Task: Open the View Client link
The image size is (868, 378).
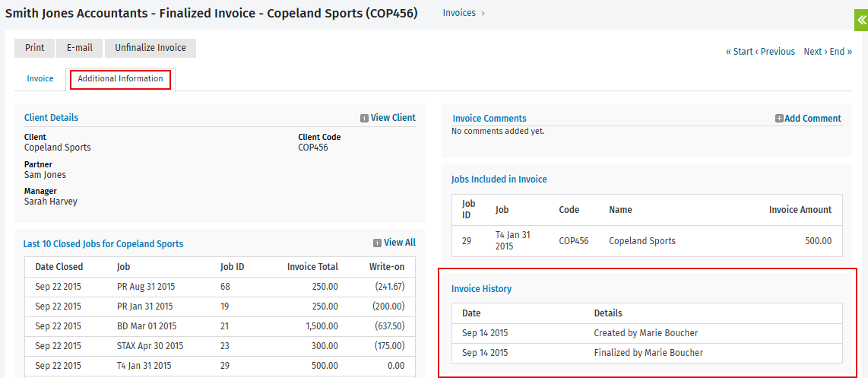Action: [393, 117]
